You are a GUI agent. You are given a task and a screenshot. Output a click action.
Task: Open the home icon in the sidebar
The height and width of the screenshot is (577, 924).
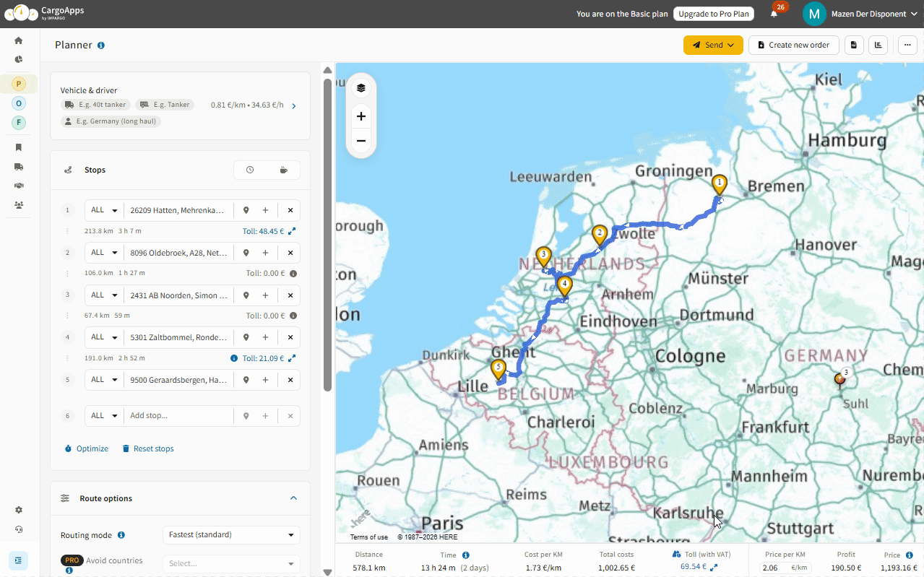click(x=18, y=40)
